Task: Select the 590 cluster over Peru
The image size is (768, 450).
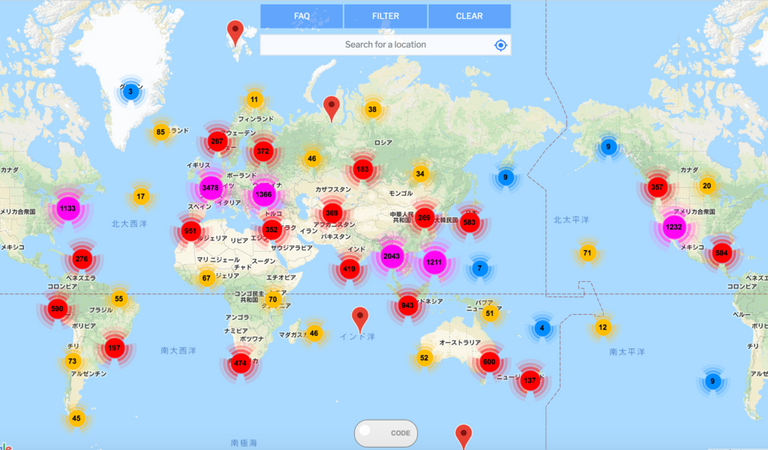Action: tap(57, 309)
